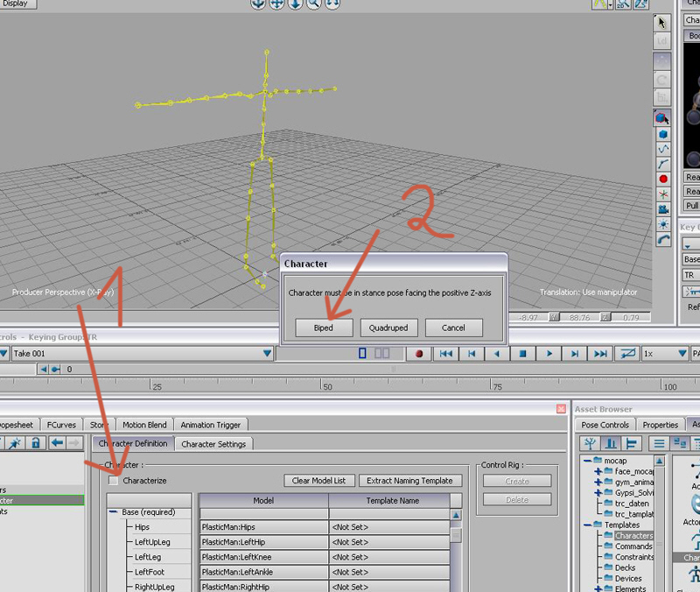The height and width of the screenshot is (592, 700).
Task: Click the blue cube model display icon
Action: tap(663, 134)
